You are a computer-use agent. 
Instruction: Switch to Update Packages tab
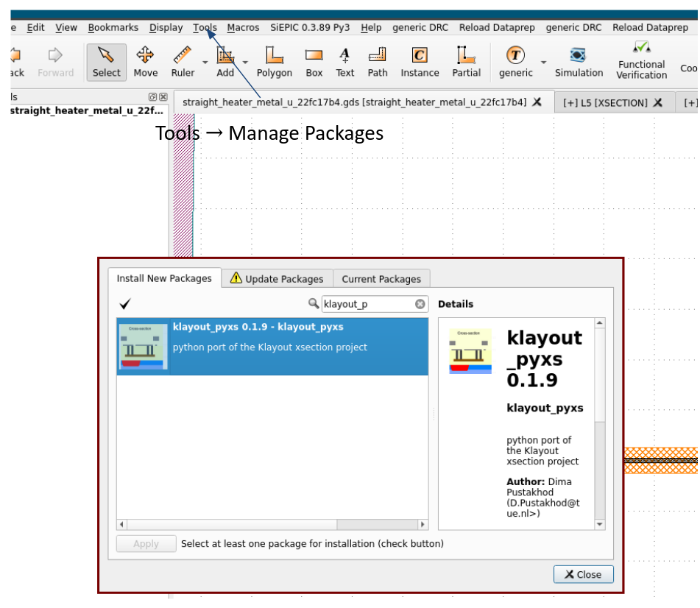[x=277, y=279]
